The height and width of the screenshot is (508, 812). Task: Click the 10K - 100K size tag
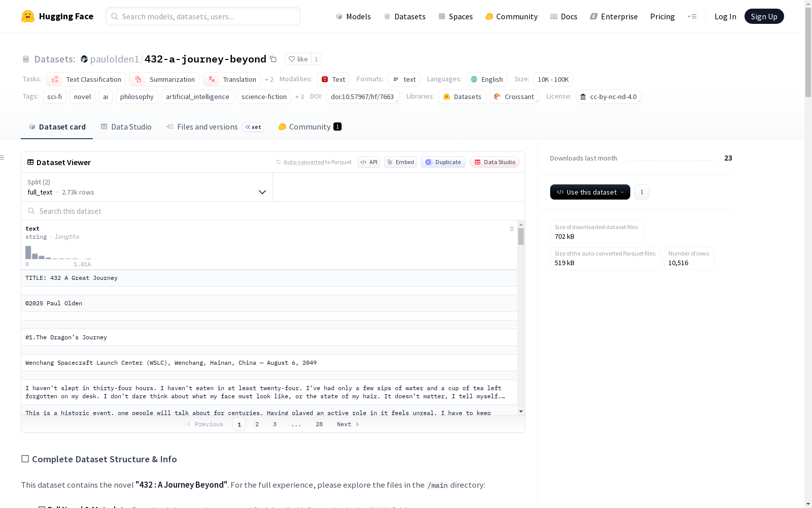click(x=553, y=79)
